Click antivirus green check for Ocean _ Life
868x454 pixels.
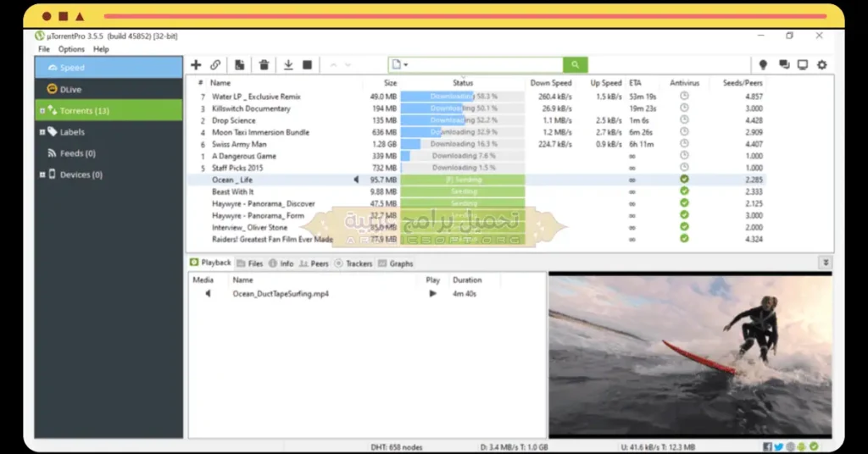[684, 180]
